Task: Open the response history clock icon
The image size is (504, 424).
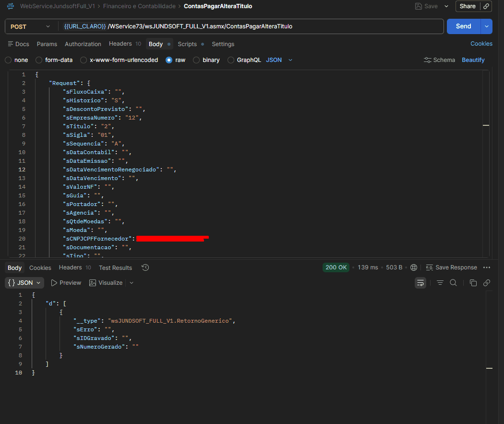Action: (x=145, y=267)
